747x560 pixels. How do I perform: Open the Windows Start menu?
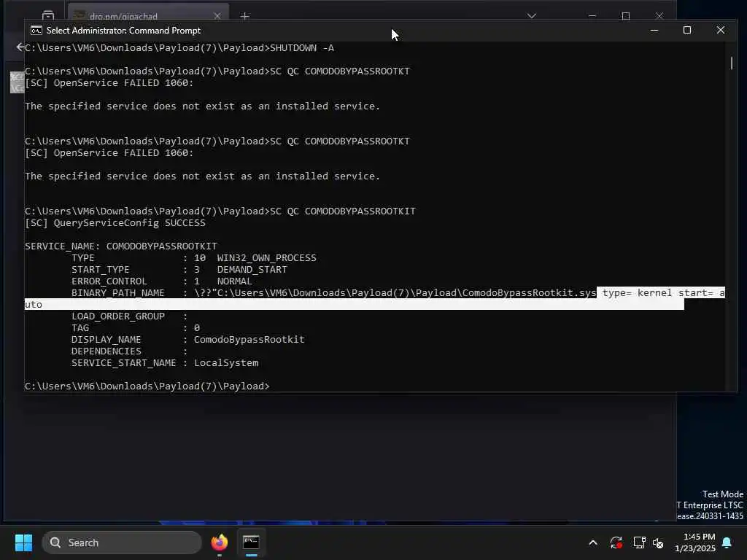tap(23, 542)
